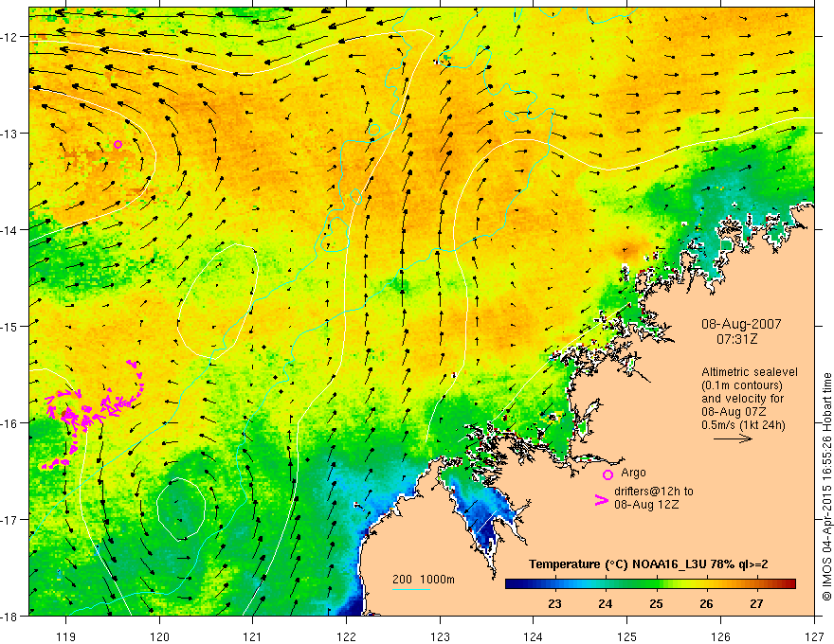The height and width of the screenshot is (644, 834).
Task: Click the longitude axis label 120
Action: (x=159, y=636)
